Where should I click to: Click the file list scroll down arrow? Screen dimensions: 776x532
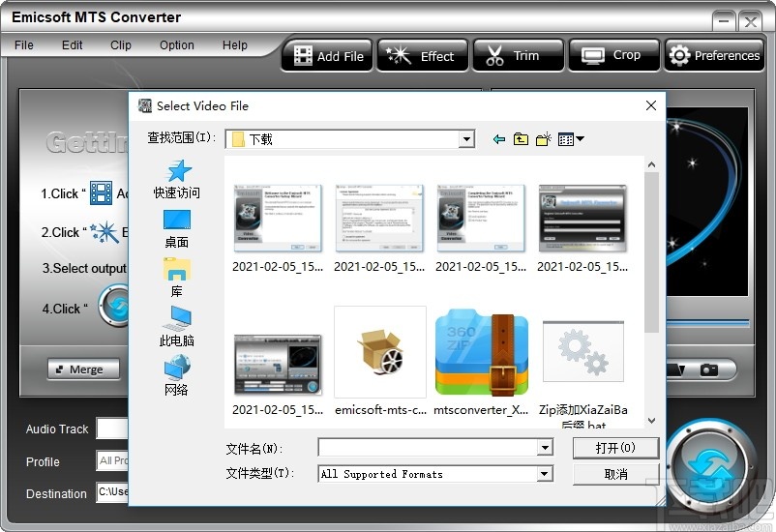652,421
